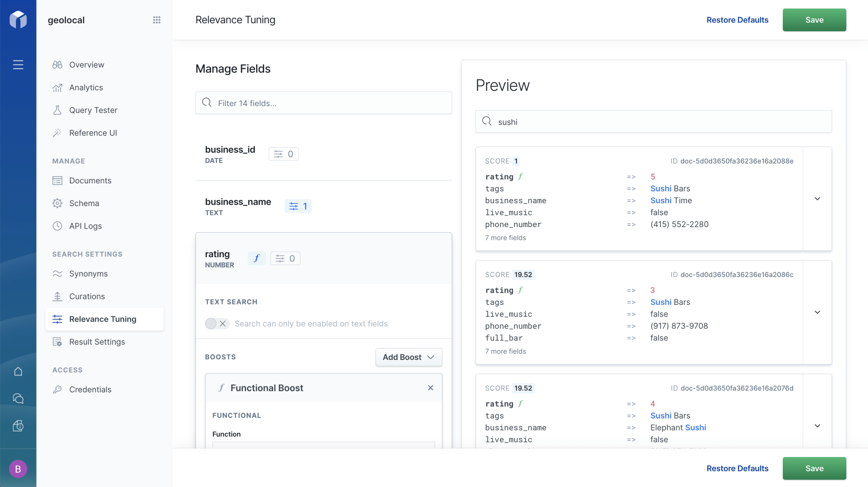
Task: Click the API Logs sidebar icon
Action: tap(58, 226)
